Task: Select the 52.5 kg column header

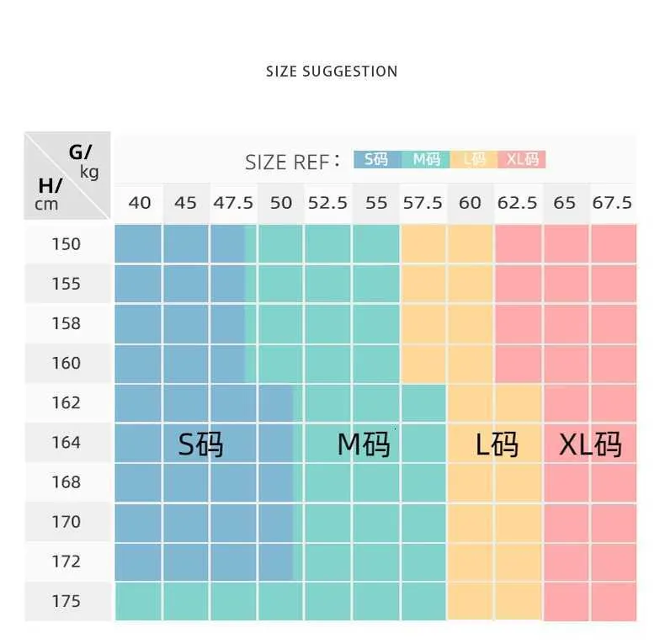Action: [327, 203]
